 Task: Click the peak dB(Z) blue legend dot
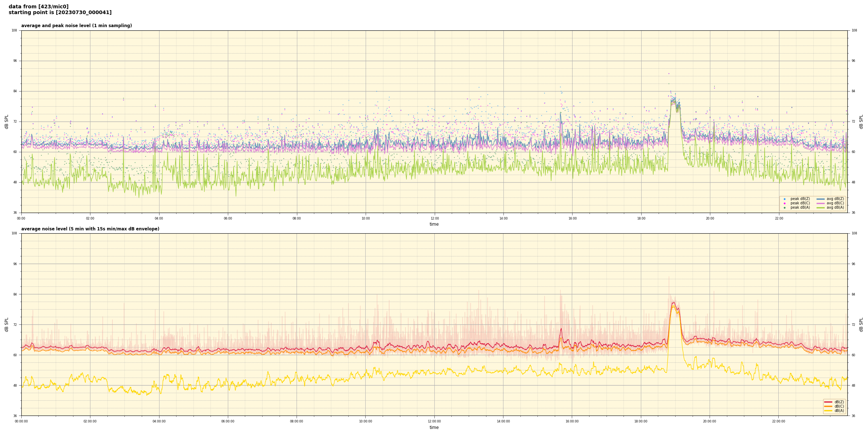point(784,199)
